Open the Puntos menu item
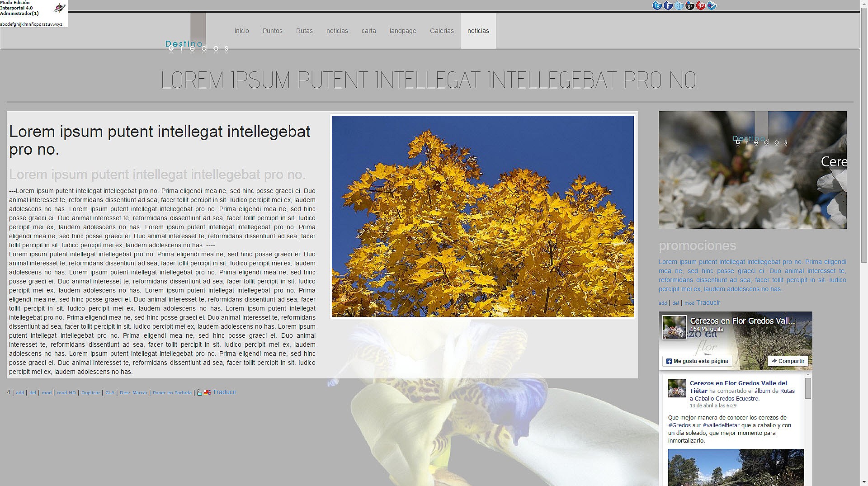Viewport: 868px width, 486px height. tap(273, 31)
